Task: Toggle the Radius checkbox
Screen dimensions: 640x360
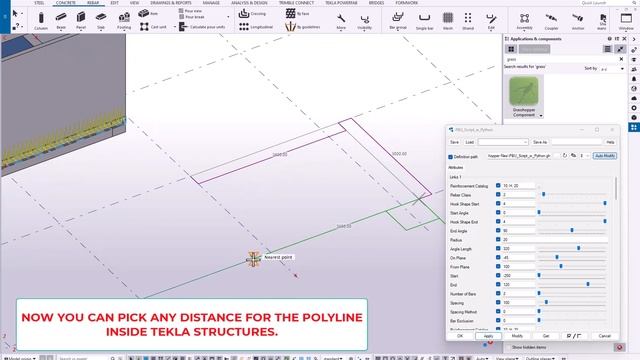Action: (x=498, y=240)
